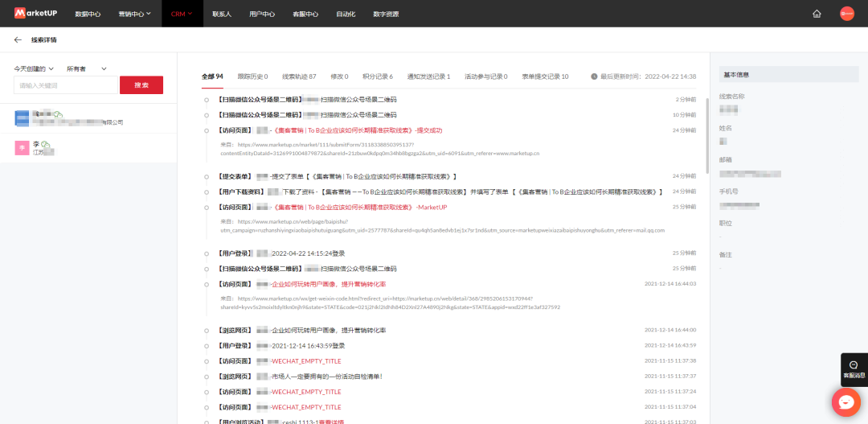Click the blue avatar of first lead
The width and height of the screenshot is (868, 424).
[23, 117]
